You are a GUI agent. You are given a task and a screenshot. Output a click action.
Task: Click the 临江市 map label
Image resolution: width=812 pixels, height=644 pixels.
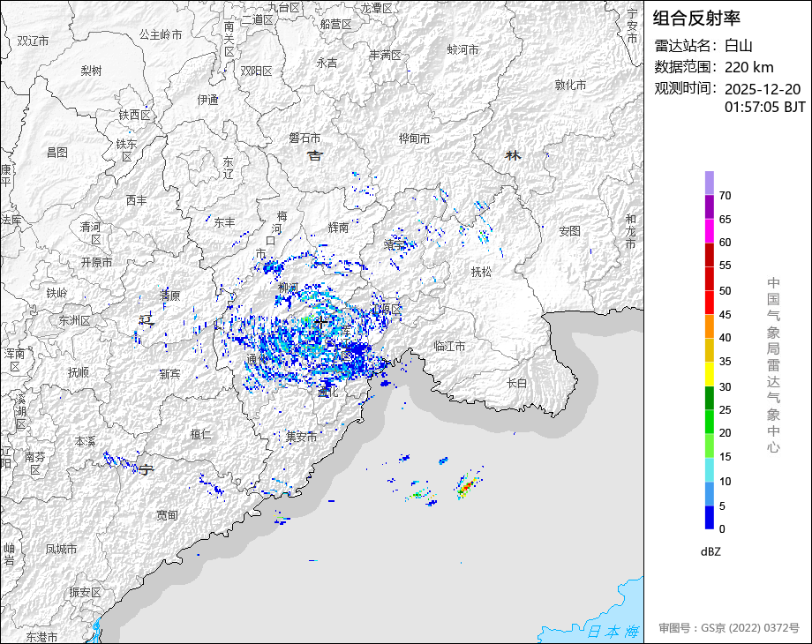[449, 346]
